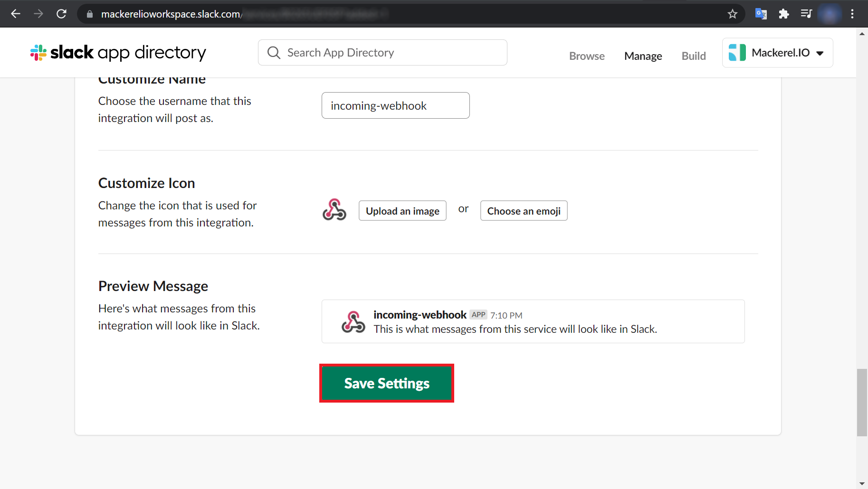Click the incoming-webhook icon in Customize Icon section
The image size is (868, 489).
pyautogui.click(x=334, y=210)
